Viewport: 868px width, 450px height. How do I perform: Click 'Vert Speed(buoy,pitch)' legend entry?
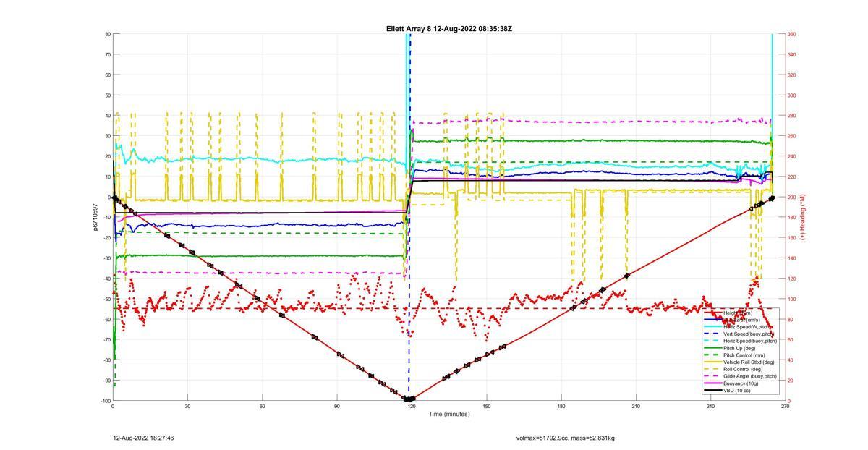coord(749,334)
